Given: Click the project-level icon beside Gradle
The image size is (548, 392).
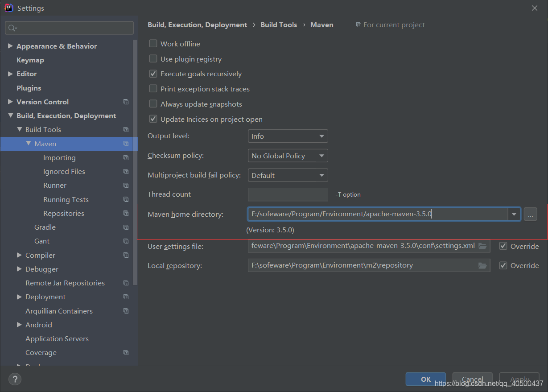Looking at the screenshot, I should (126, 227).
